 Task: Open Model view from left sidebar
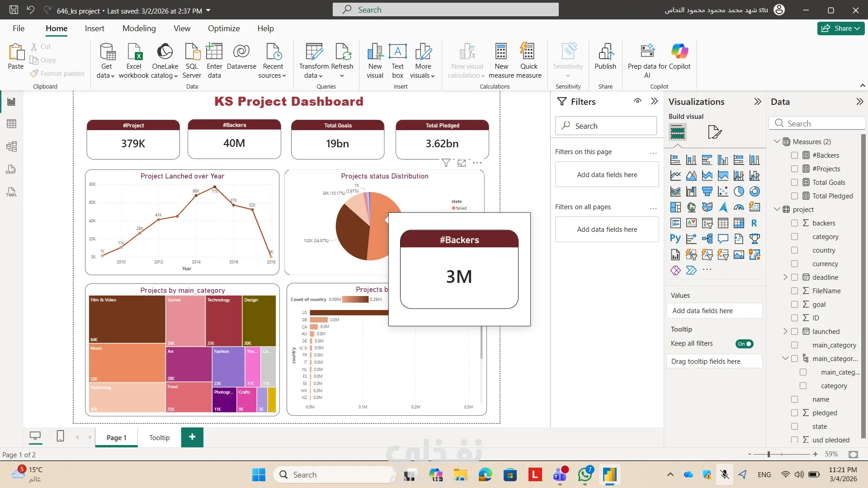(11, 146)
